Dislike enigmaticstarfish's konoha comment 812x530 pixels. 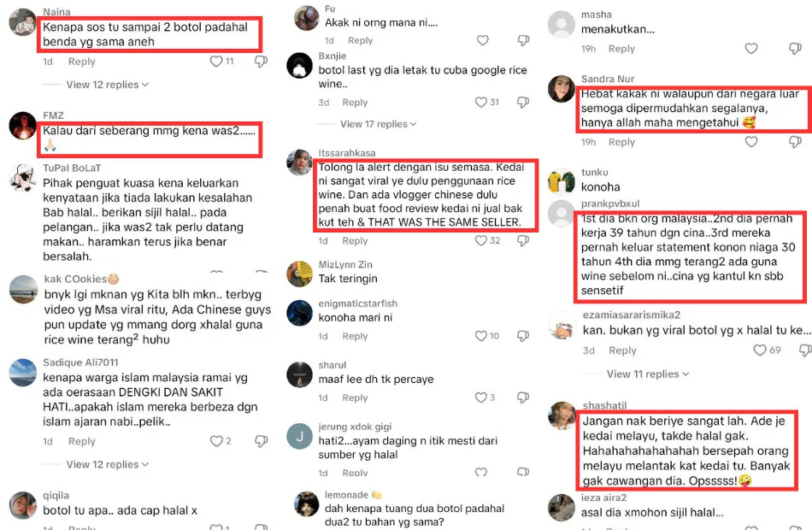[524, 336]
